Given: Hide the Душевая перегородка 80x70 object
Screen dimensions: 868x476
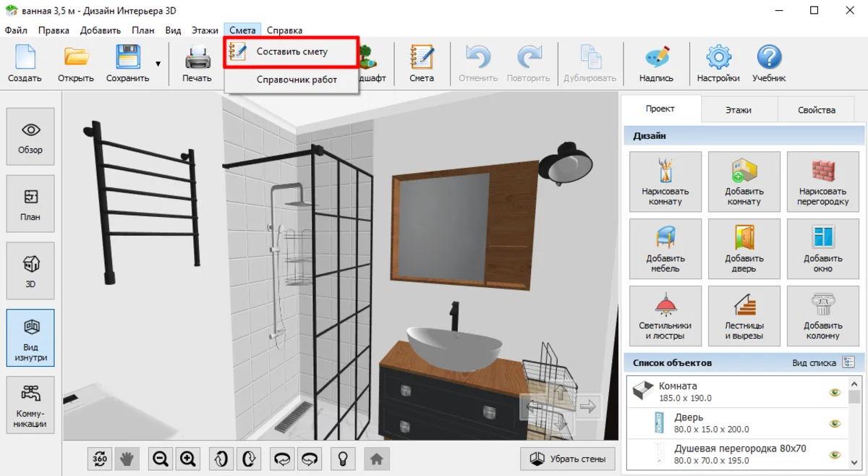Looking at the screenshot, I should pyautogui.click(x=835, y=454).
